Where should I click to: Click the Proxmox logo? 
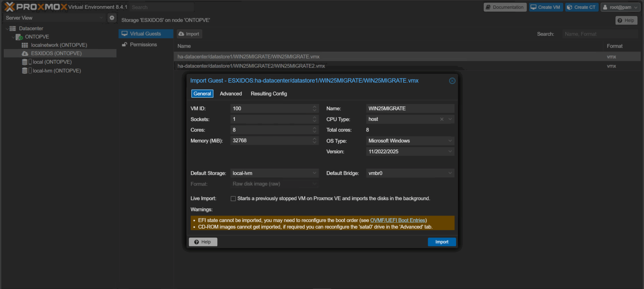(x=35, y=7)
